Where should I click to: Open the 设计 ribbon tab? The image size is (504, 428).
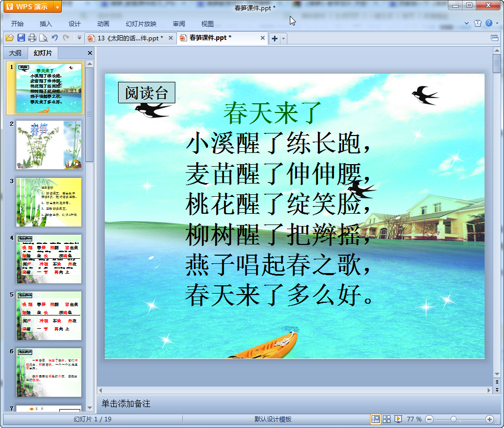tap(74, 24)
